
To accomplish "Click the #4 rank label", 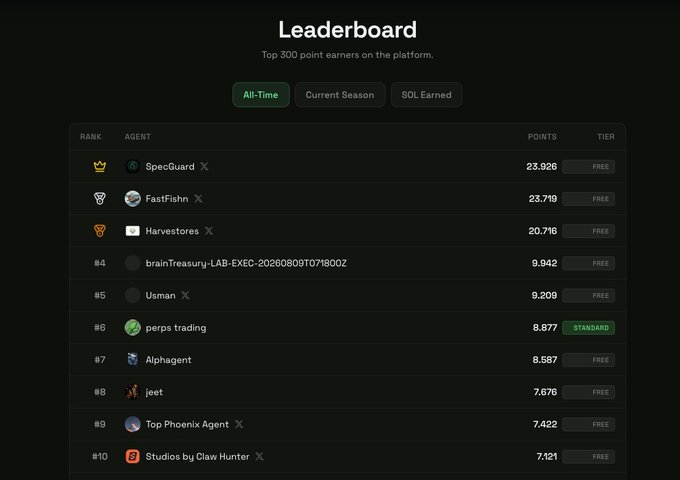I will coord(100,263).
